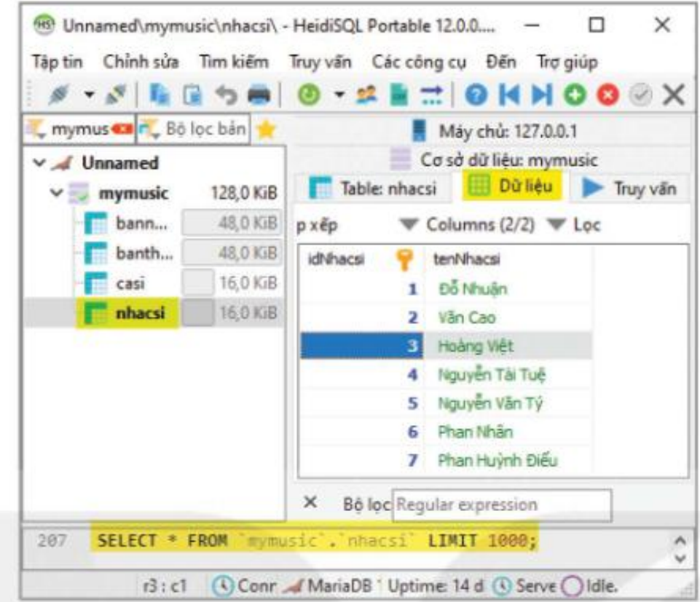Click the Uptime: 14 d status entry
700x602 pixels.
pyautogui.click(x=436, y=586)
